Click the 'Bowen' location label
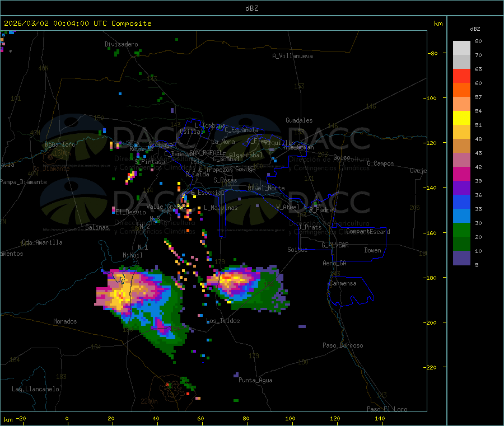 pos(373,250)
